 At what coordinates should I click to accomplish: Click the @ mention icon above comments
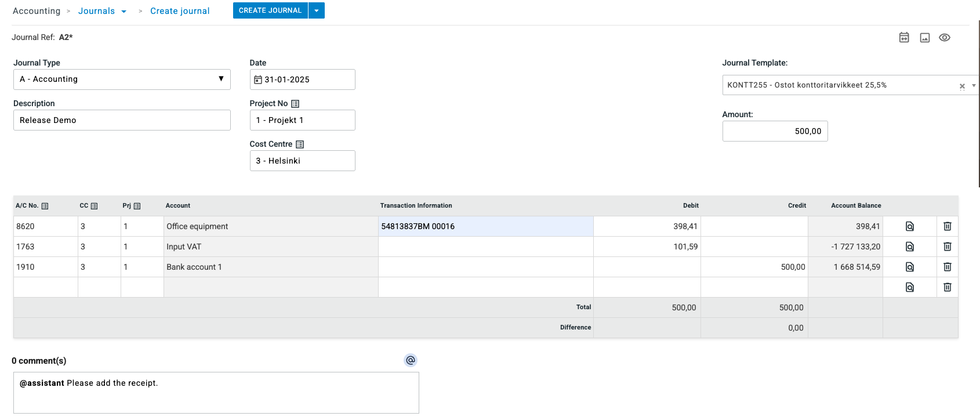(410, 360)
